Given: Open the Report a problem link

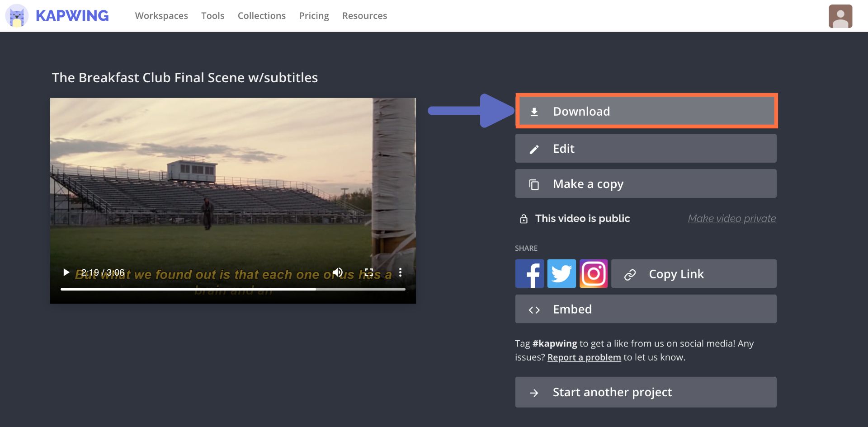Looking at the screenshot, I should pyautogui.click(x=584, y=357).
